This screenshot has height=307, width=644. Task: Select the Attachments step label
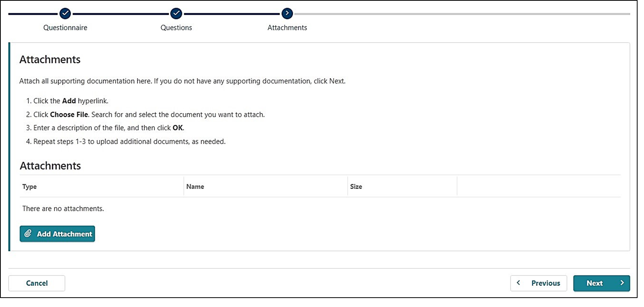(287, 27)
